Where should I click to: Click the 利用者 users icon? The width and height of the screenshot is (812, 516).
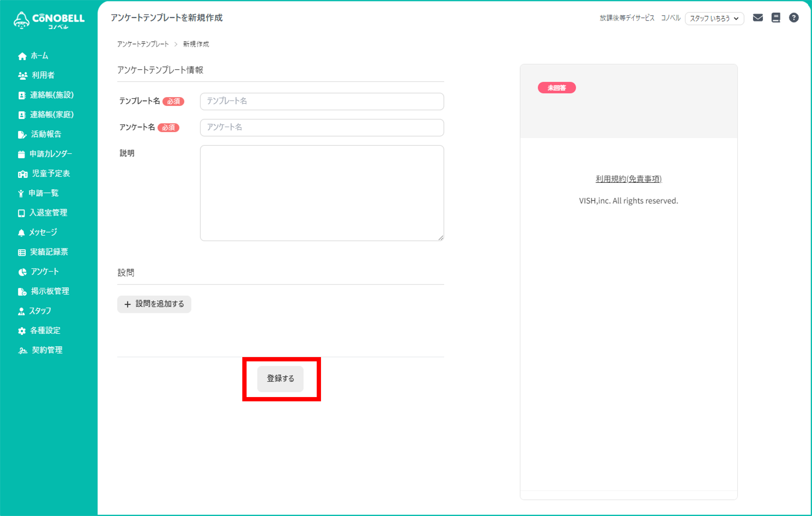tap(23, 76)
